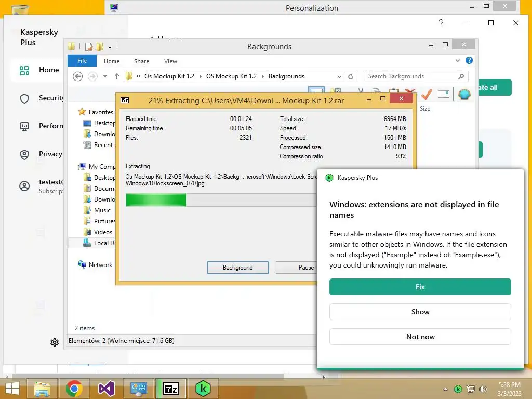This screenshot has height=399, width=532.
Task: Customize Quick Access Toolbar dropdown
Action: [x=110, y=47]
